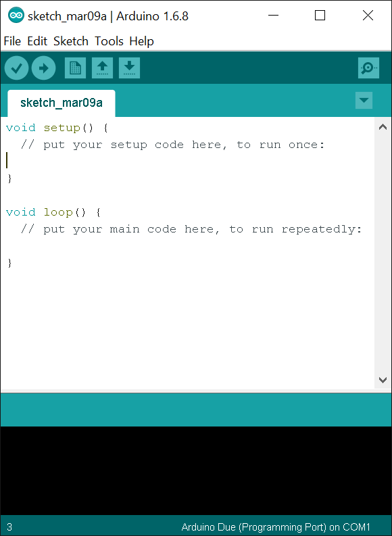Screen dimensions: 392x536
Task: Minimize the Arduino window
Action: pyautogui.click(x=274, y=16)
